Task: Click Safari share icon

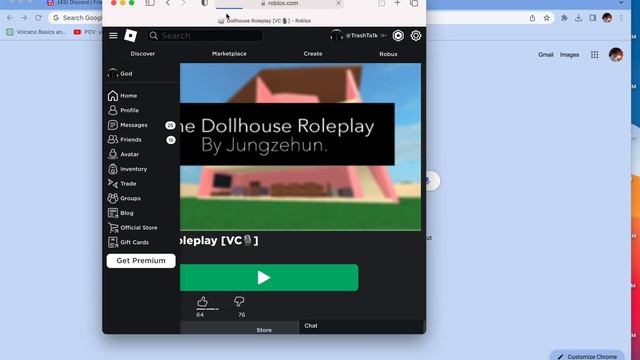Action: pos(381,3)
